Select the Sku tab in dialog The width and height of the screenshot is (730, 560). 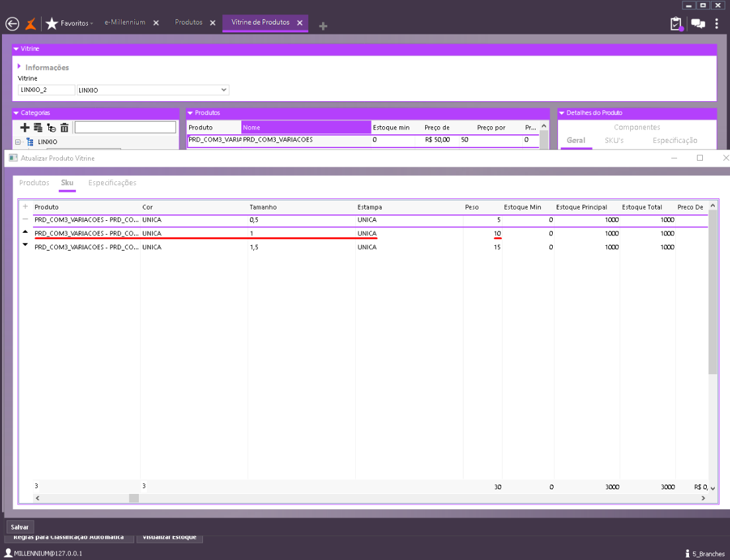(67, 183)
